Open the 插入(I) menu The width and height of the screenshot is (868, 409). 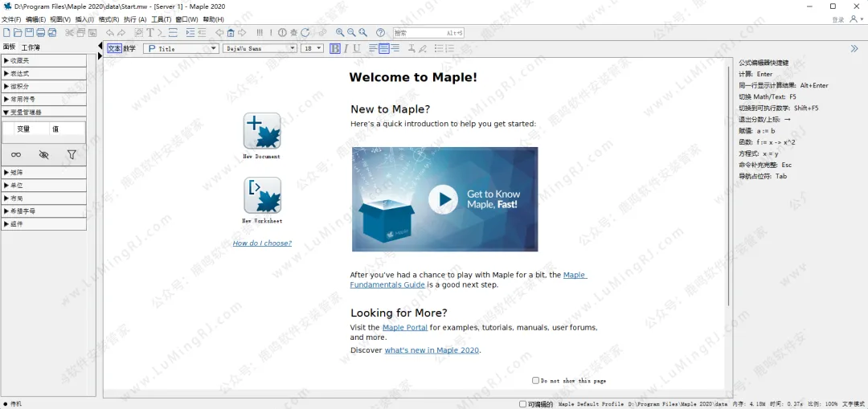(x=84, y=19)
